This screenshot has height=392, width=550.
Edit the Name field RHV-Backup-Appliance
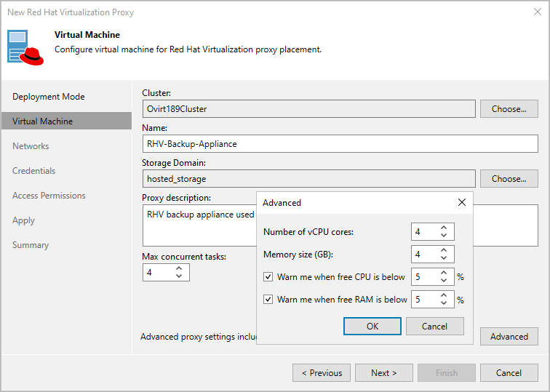click(340, 144)
